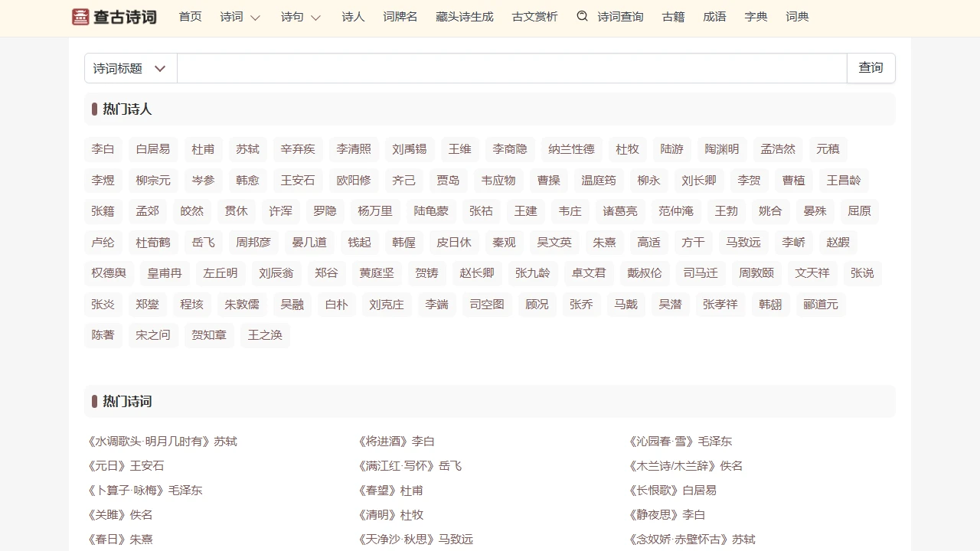Open poet tag 王之涣
This screenshot has height=551, width=980.
[265, 335]
